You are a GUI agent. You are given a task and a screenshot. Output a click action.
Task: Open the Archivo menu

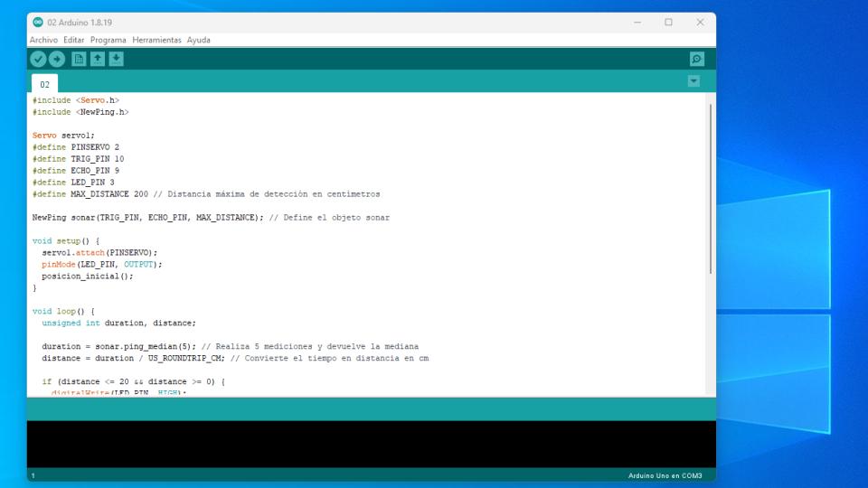click(x=43, y=40)
